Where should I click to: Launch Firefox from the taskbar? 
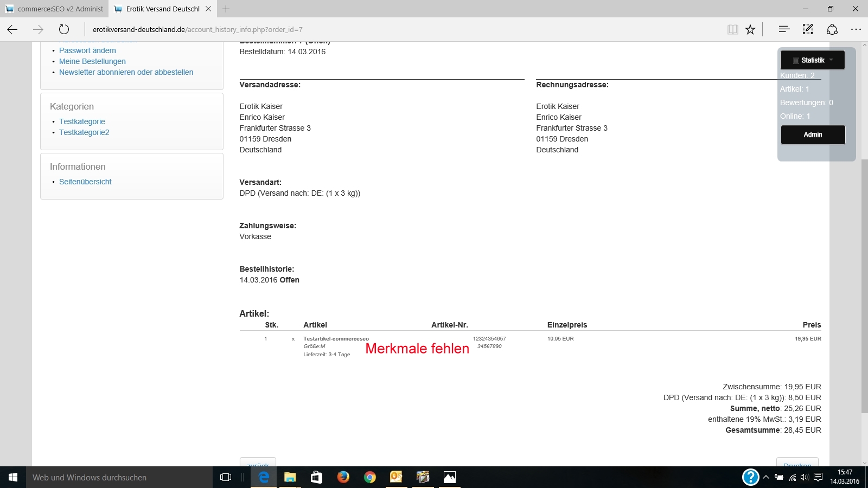pyautogui.click(x=343, y=477)
